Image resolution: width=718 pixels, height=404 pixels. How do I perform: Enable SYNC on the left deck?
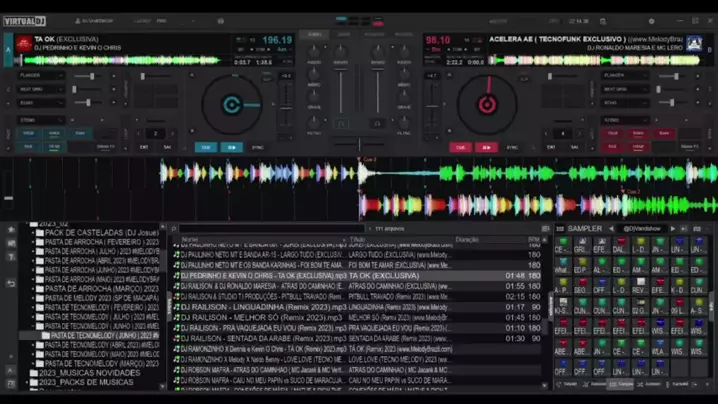[x=257, y=147]
